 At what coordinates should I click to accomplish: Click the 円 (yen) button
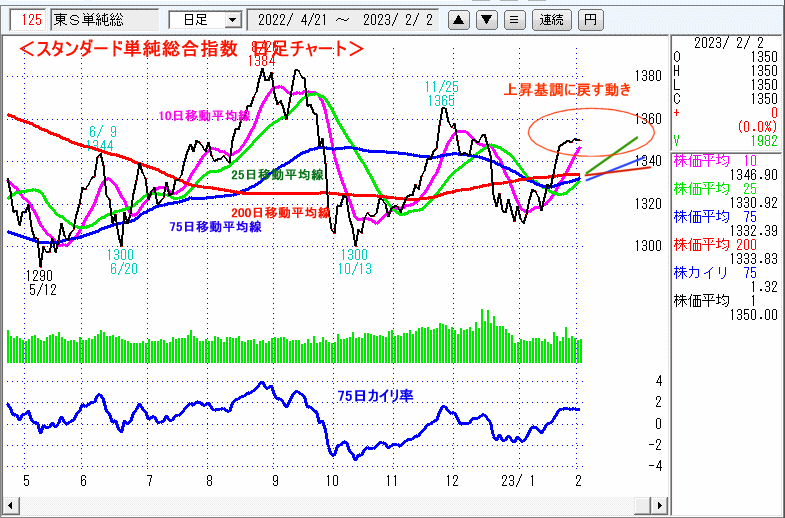tap(591, 19)
